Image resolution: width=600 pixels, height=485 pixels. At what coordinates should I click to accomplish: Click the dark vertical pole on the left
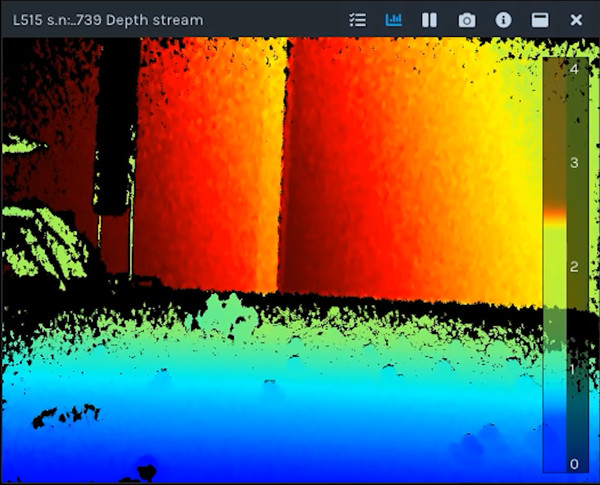click(x=117, y=150)
